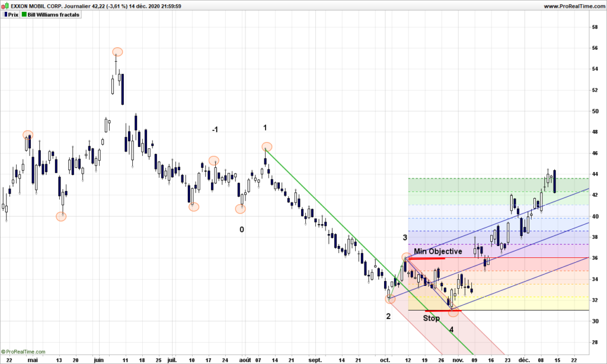Click the 54 price axis label
This screenshot has height=364, width=607.
coord(595,69)
